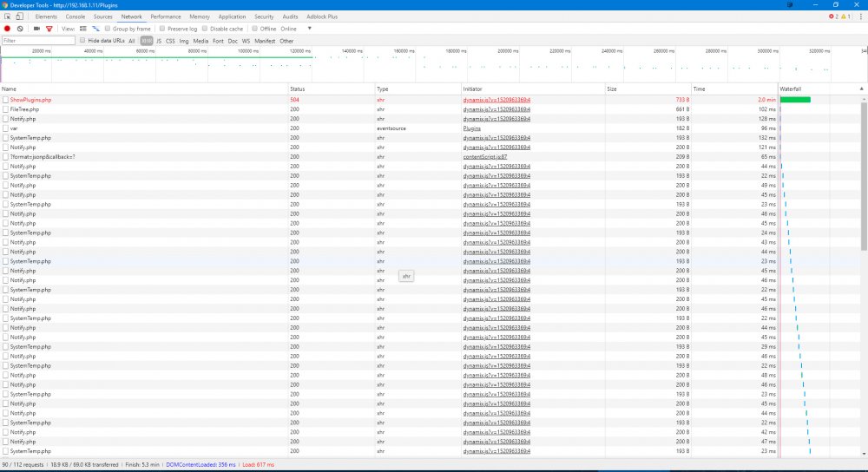Open the contentScript.js:87 initiator link
This screenshot has width=868, height=472.
coord(485,157)
